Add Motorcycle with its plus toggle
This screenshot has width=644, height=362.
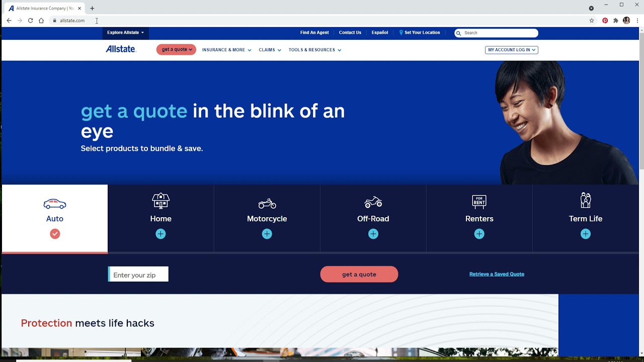click(x=267, y=234)
